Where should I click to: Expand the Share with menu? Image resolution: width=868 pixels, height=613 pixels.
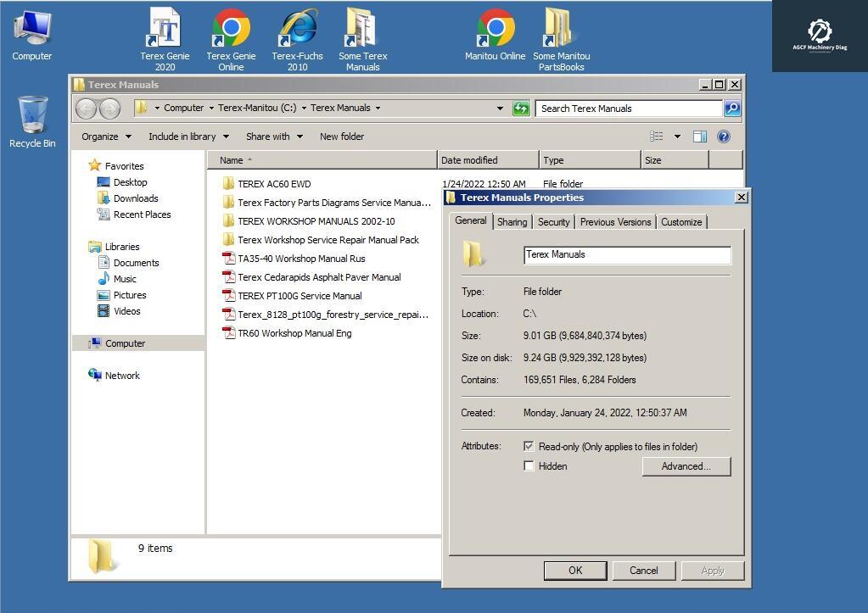click(x=273, y=136)
